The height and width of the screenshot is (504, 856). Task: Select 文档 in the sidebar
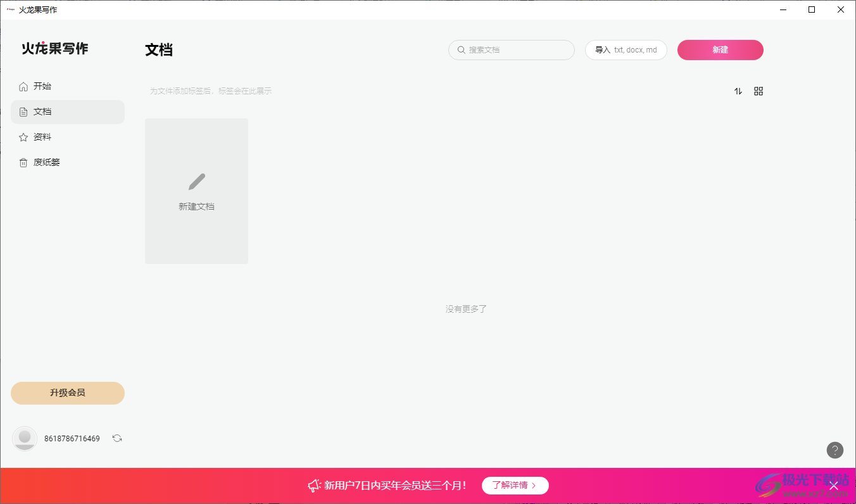[x=68, y=112]
